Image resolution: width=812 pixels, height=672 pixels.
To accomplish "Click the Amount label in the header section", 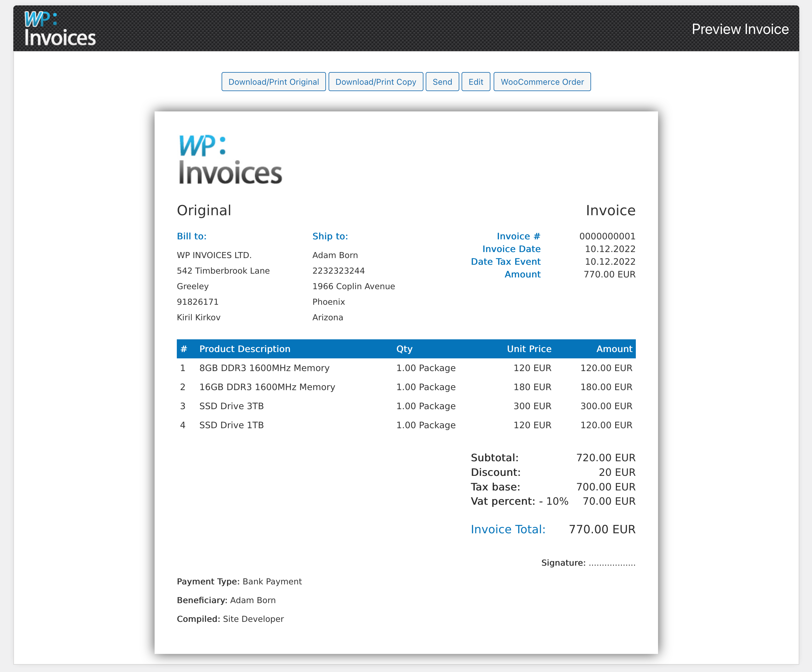I will click(x=522, y=275).
